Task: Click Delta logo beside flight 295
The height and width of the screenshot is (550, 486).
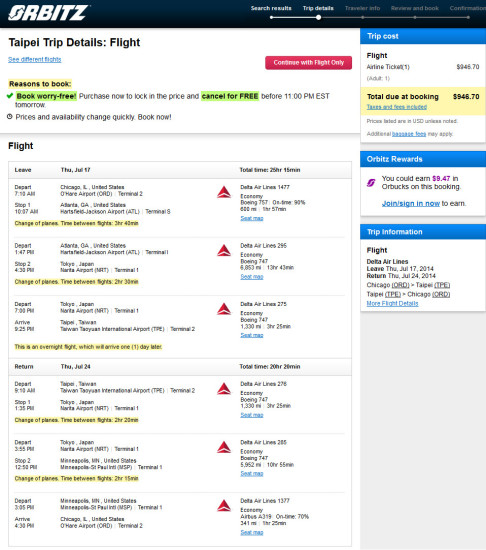Action: tap(224, 251)
